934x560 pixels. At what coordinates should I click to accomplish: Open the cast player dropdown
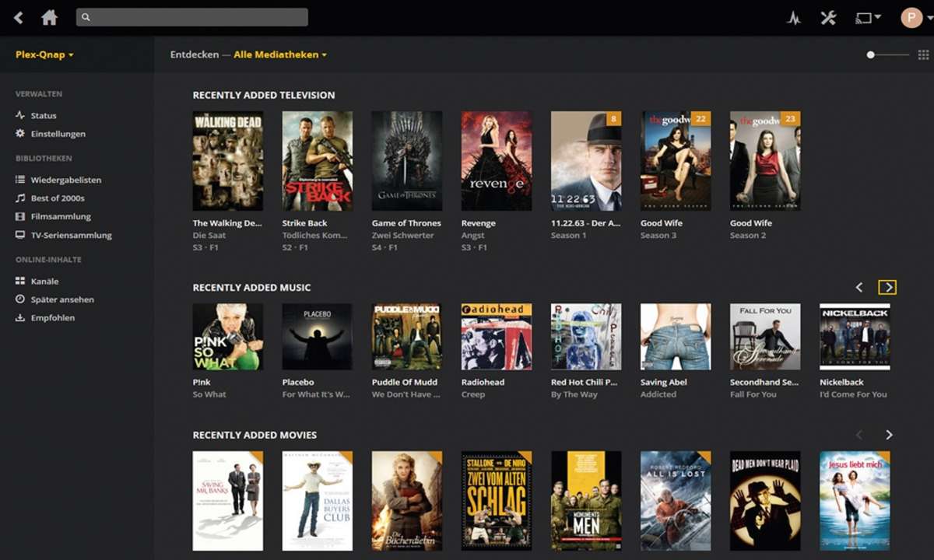(868, 17)
